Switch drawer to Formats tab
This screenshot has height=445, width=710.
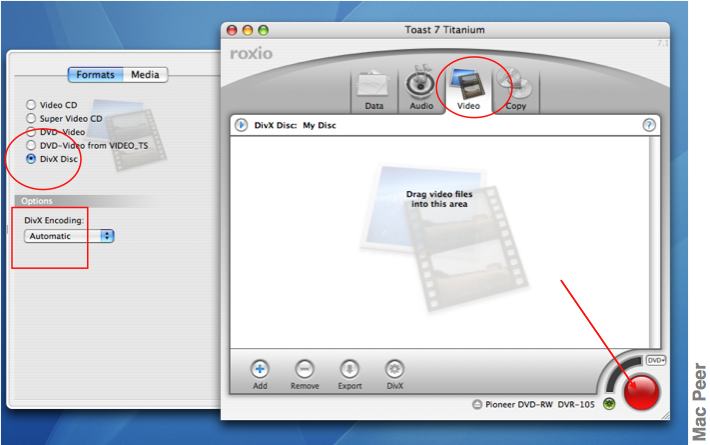pos(95,75)
